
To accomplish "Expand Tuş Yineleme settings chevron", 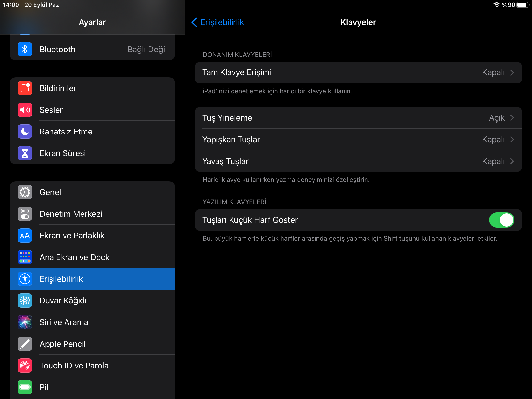I will pos(512,118).
